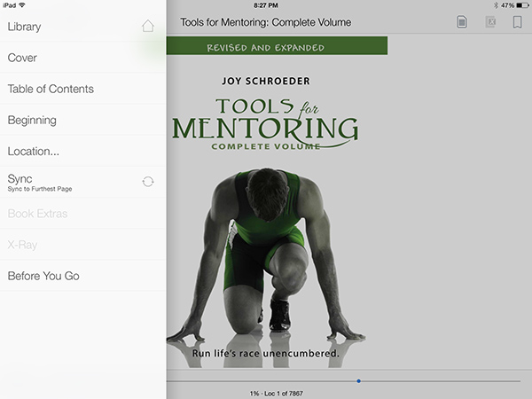Screen dimensions: 532x399
Task: Jump to the Cover
Action: pos(83,58)
